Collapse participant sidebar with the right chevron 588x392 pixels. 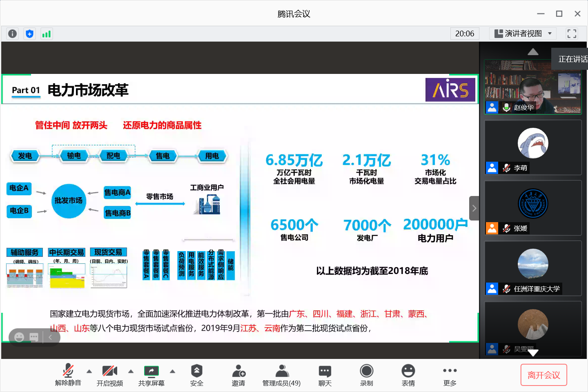(474, 208)
